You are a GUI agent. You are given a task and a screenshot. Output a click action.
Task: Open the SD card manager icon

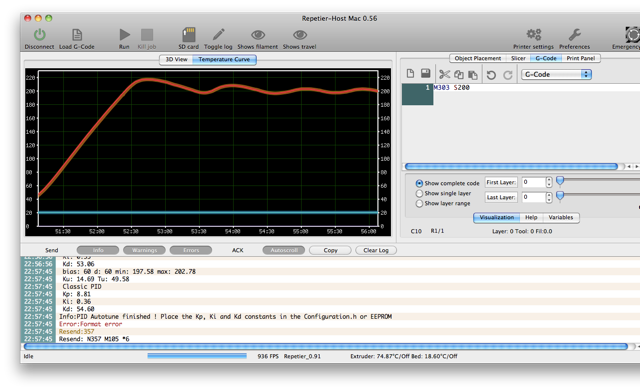[189, 35]
